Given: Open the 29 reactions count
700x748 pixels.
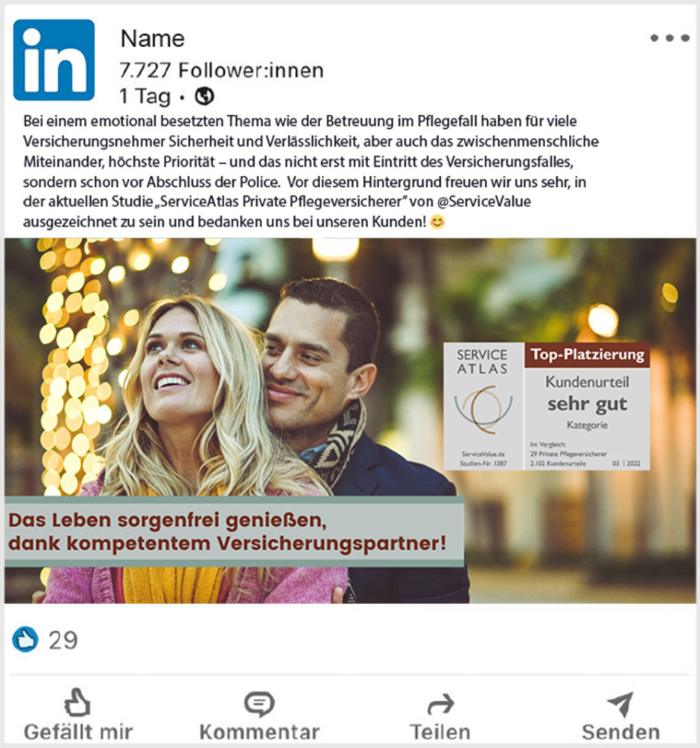Looking at the screenshot, I should point(63,640).
